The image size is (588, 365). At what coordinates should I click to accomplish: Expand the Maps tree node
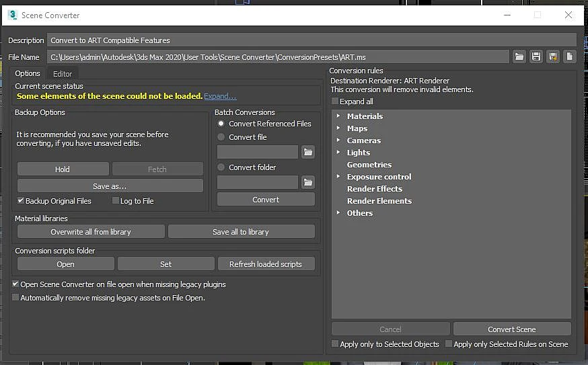pos(338,128)
